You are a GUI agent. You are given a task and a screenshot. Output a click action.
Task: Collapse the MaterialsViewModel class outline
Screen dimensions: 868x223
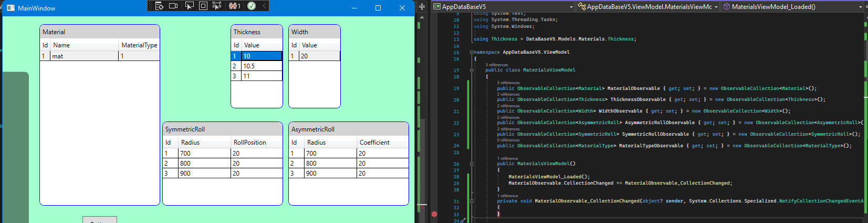(472, 70)
